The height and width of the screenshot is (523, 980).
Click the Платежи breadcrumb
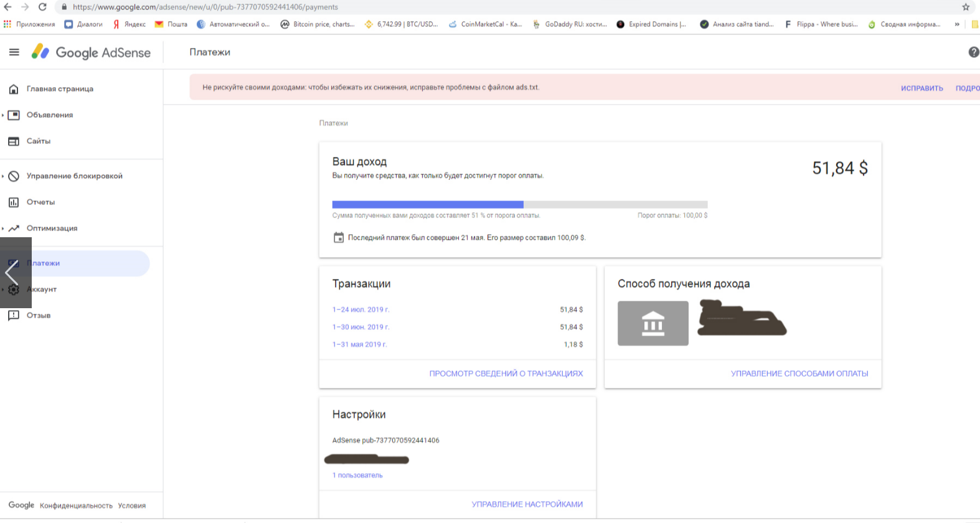tap(334, 123)
